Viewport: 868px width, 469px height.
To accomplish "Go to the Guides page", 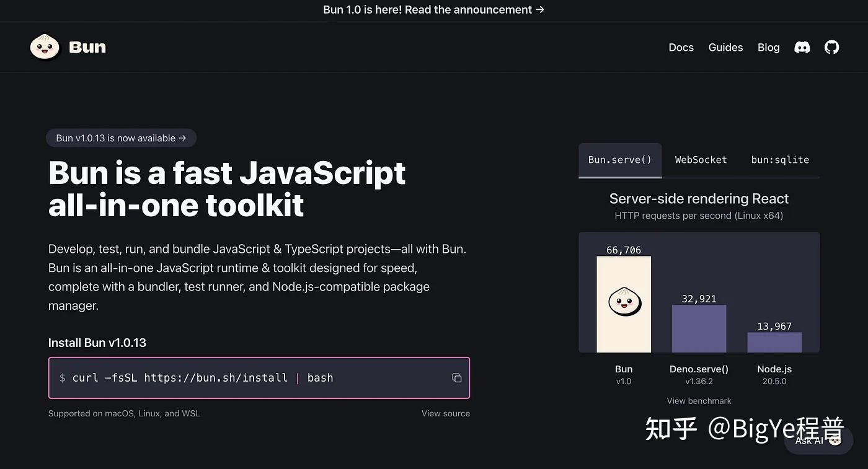I will (725, 48).
